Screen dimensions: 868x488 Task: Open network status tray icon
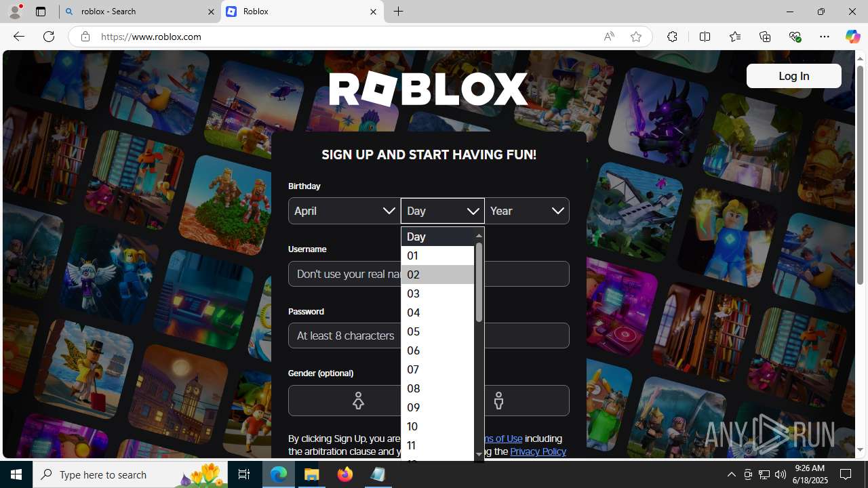coord(764,474)
